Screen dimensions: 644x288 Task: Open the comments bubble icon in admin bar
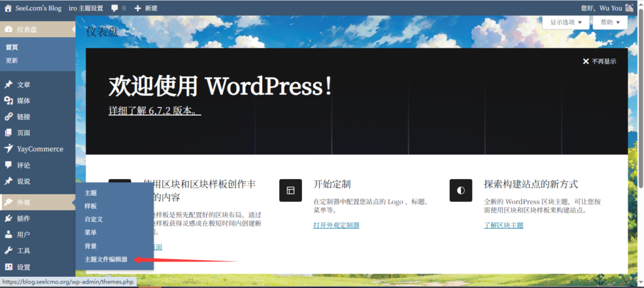tap(114, 8)
